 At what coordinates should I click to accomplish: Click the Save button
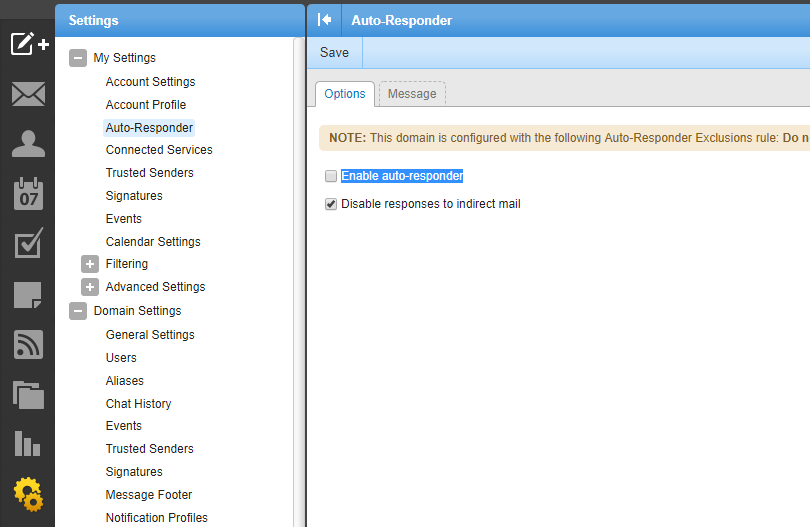pos(334,53)
